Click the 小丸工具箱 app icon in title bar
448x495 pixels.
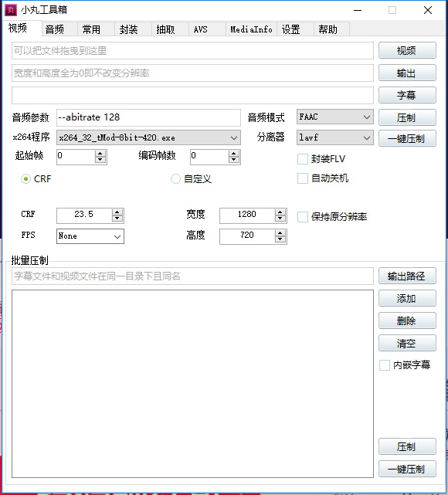[x=11, y=10]
